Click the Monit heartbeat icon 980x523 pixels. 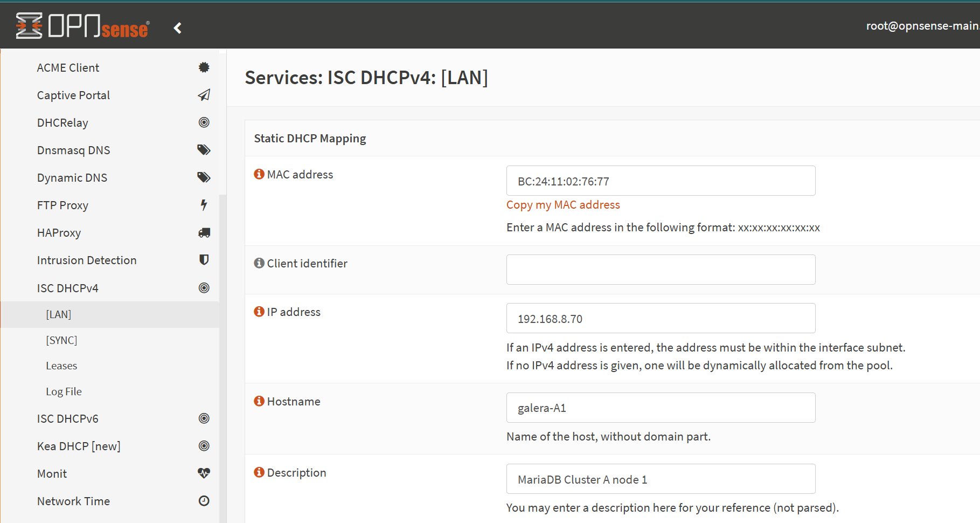(204, 473)
